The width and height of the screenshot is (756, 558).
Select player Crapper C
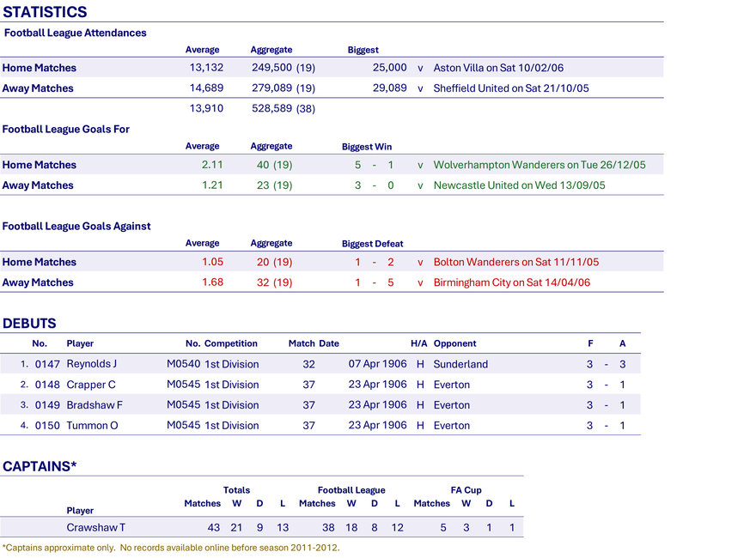click(91, 385)
